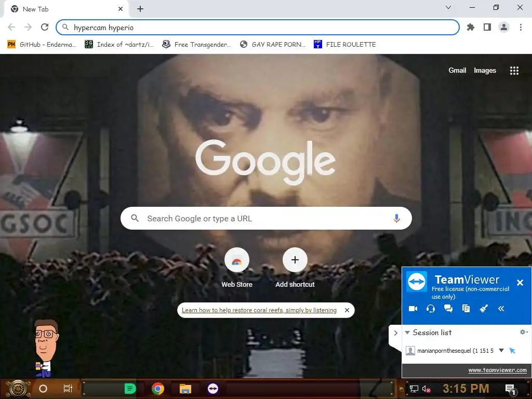Open the Gmail link
The width and height of the screenshot is (532, 399).
pos(457,70)
